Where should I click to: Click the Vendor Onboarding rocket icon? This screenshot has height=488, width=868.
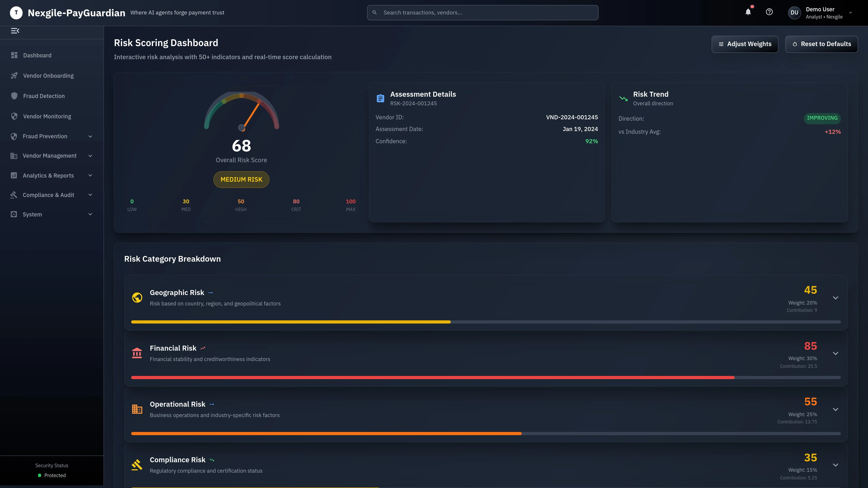point(14,75)
